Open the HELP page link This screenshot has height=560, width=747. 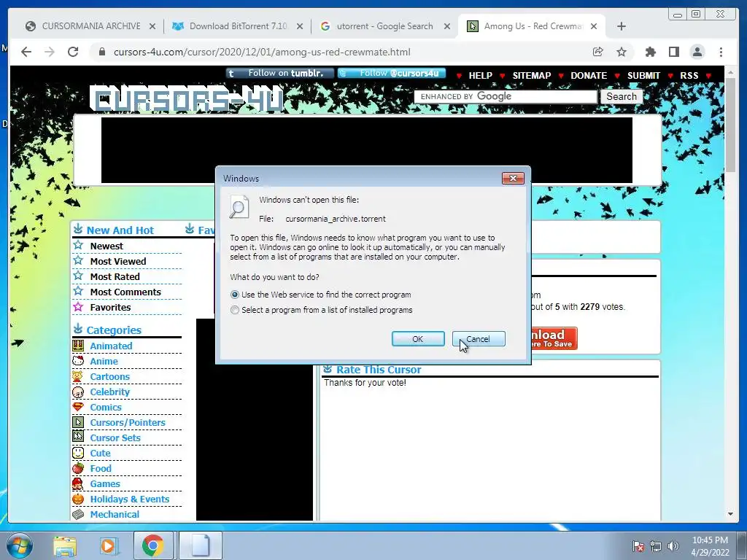(x=480, y=76)
